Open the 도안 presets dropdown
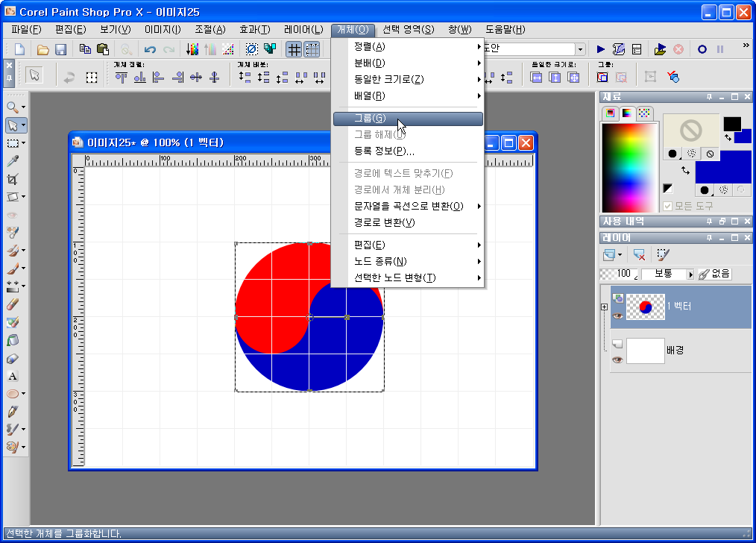 (582, 48)
